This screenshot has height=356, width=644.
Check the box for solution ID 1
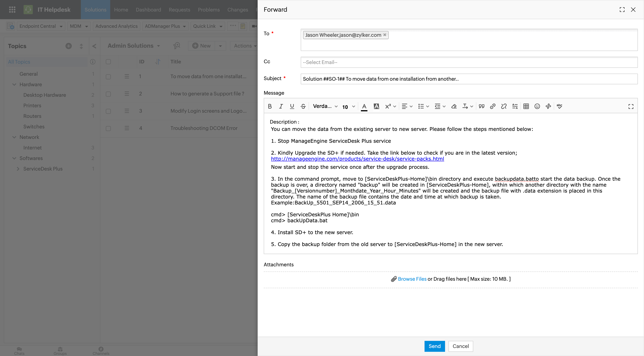point(108,77)
